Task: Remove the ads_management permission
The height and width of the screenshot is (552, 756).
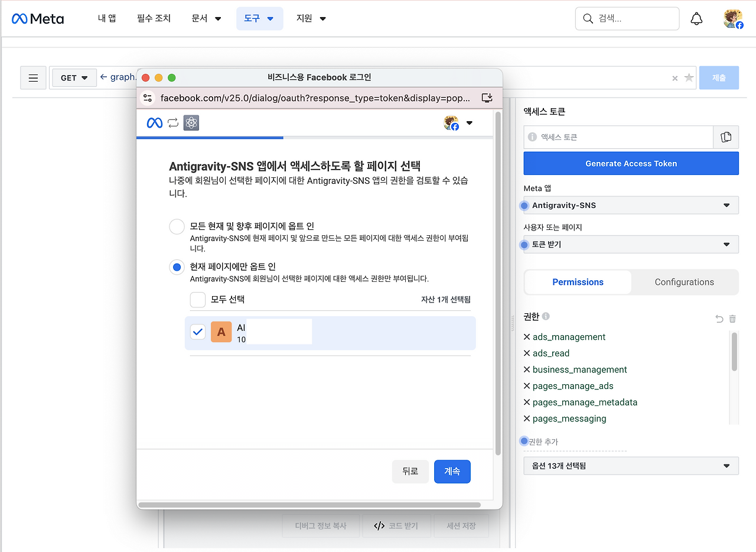Action: pos(527,337)
